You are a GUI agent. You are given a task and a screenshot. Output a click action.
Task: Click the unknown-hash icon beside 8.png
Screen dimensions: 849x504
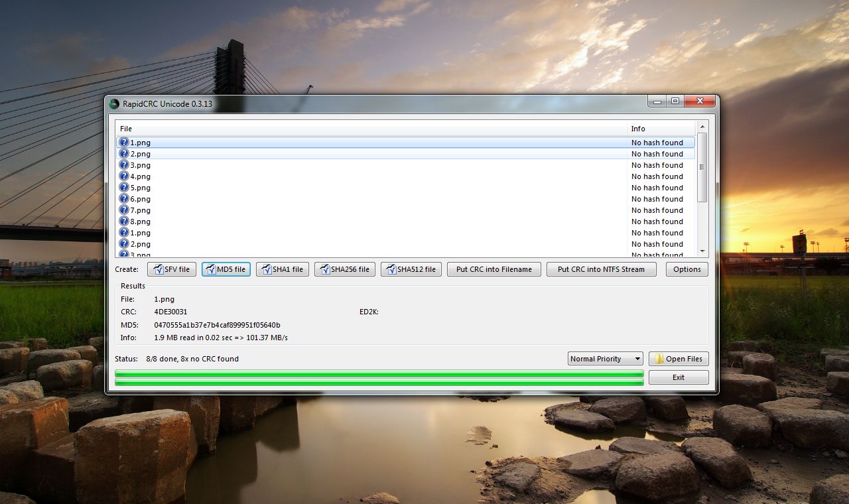tap(124, 221)
